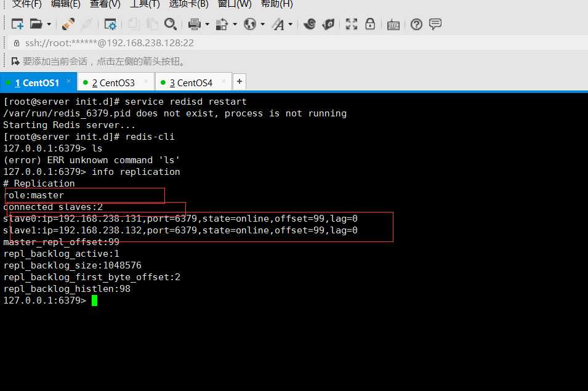Screen dimensions: 588x391
Task: Select the 1 CentOS1 session tab
Action: pyautogui.click(x=37, y=83)
